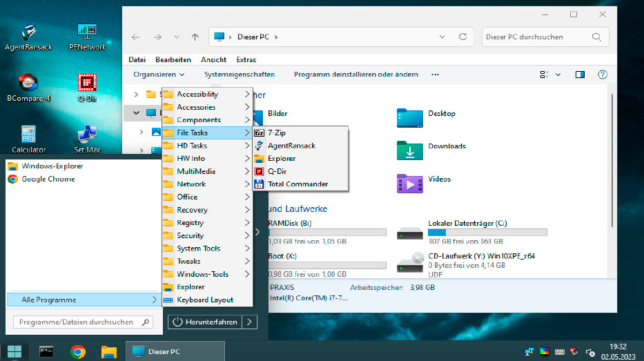
Task: Click network tray icon
Action: click(x=529, y=351)
